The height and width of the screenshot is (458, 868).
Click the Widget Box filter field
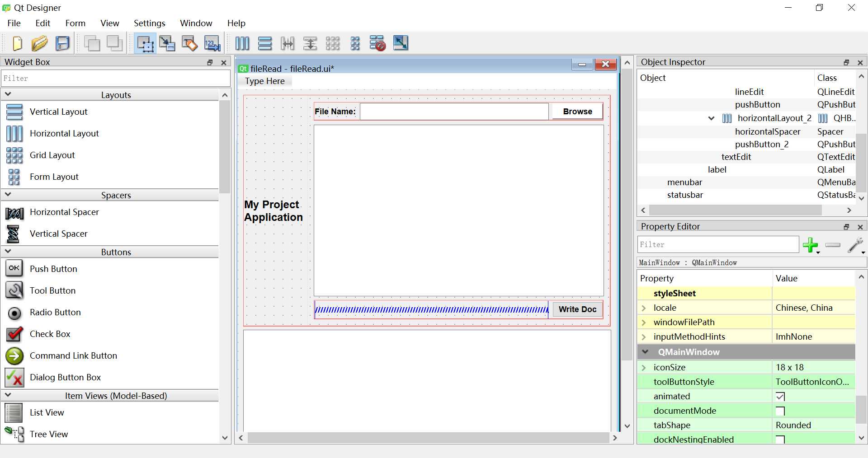116,78
